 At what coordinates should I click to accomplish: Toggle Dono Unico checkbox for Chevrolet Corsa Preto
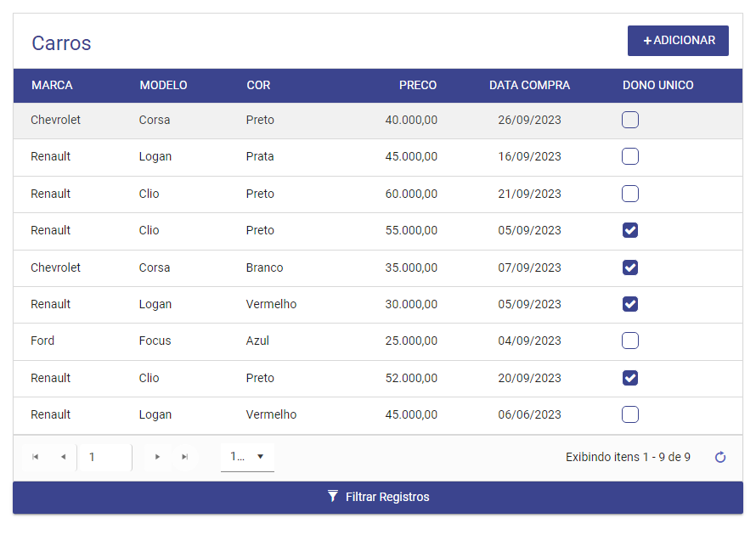630,120
